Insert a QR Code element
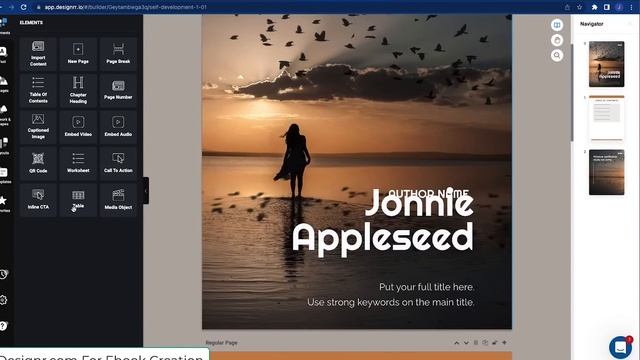 pyautogui.click(x=38, y=163)
